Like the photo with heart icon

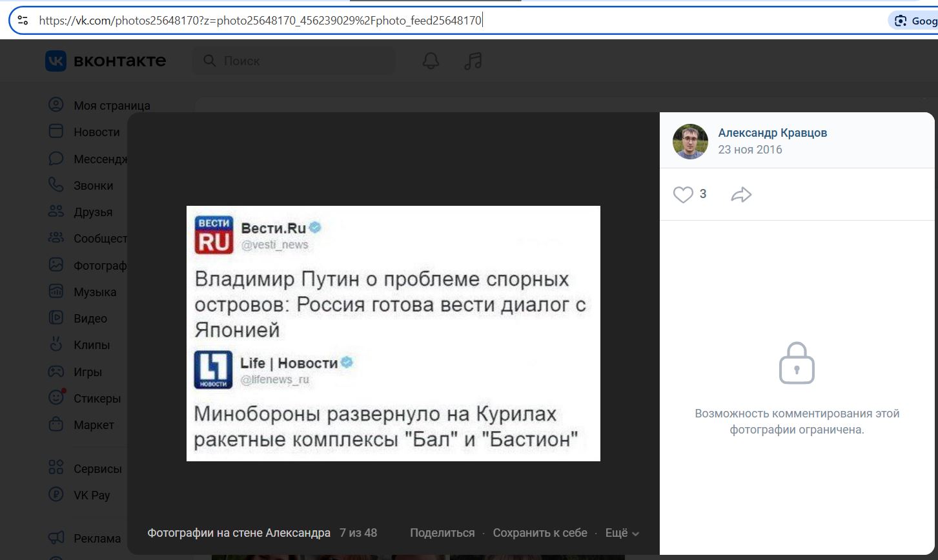[x=683, y=194]
